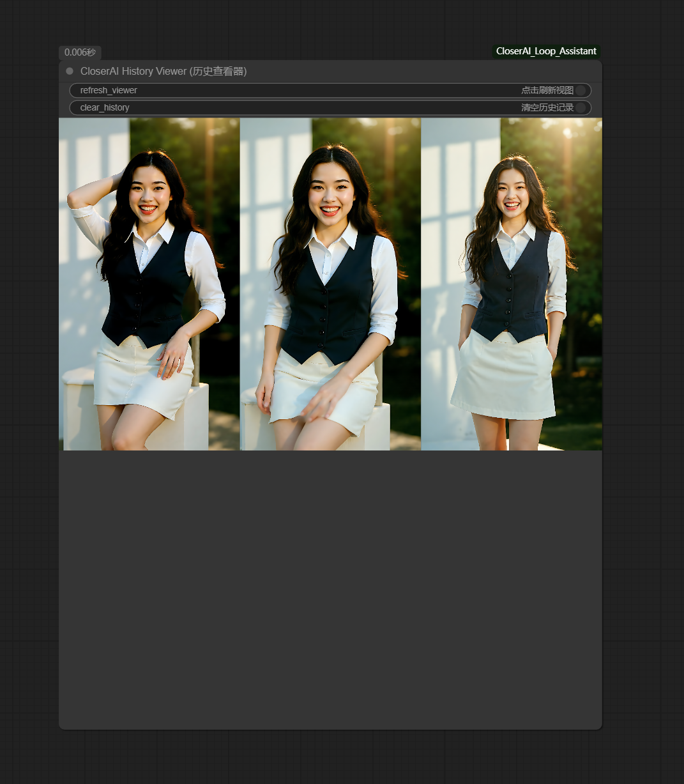Open the thumbnail of woman standing with hands in pockets
This screenshot has width=684, height=784.
[x=512, y=284]
